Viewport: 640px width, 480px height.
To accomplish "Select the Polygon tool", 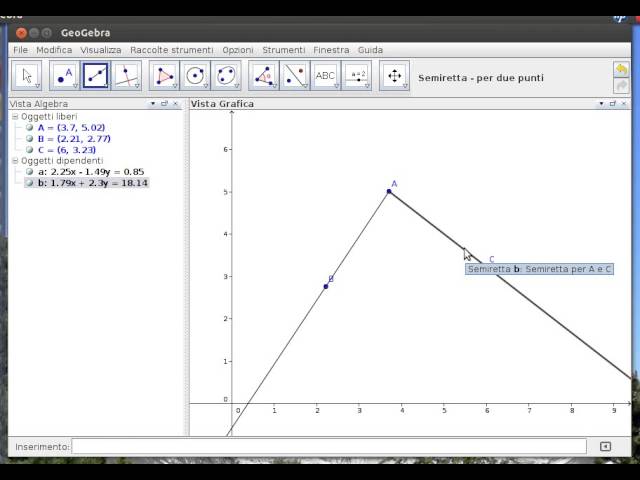I will coord(164,76).
